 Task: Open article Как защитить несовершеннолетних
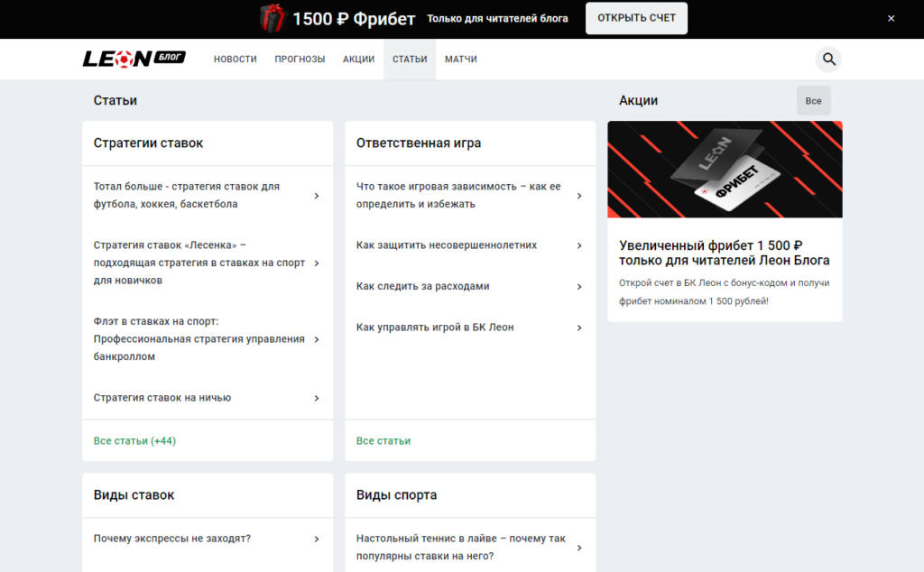tap(447, 245)
